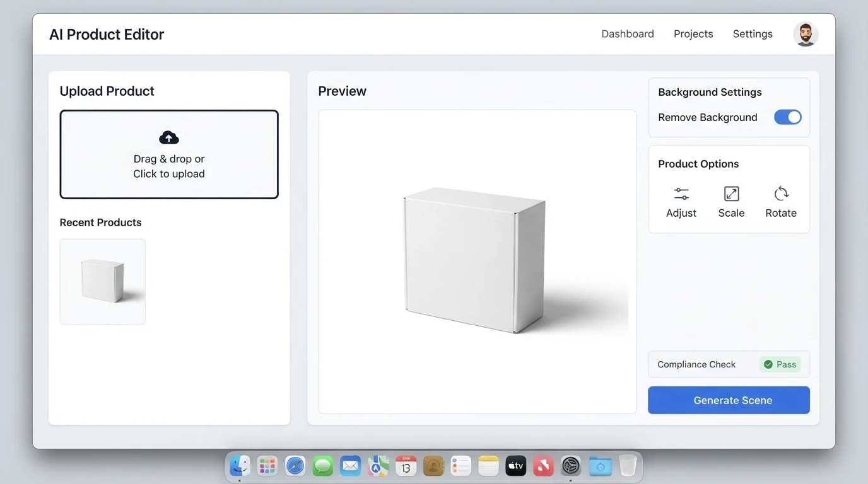Open Messages in the dock
Screen dimensions: 868x484
coord(323,466)
